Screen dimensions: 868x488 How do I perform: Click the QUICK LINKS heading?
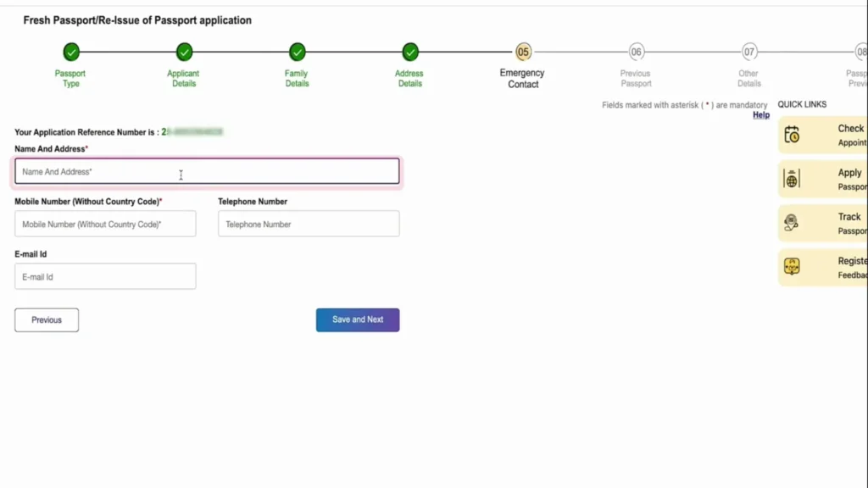click(x=802, y=104)
